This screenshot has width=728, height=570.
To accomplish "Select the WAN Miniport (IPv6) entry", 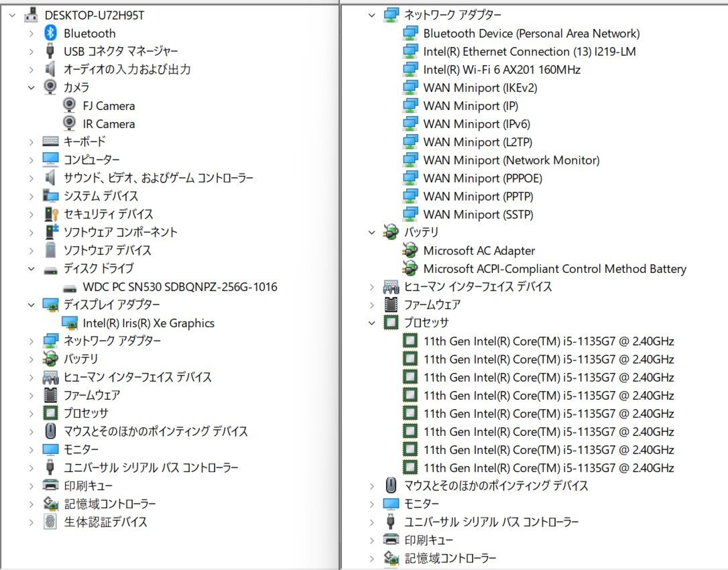I will pos(477,124).
